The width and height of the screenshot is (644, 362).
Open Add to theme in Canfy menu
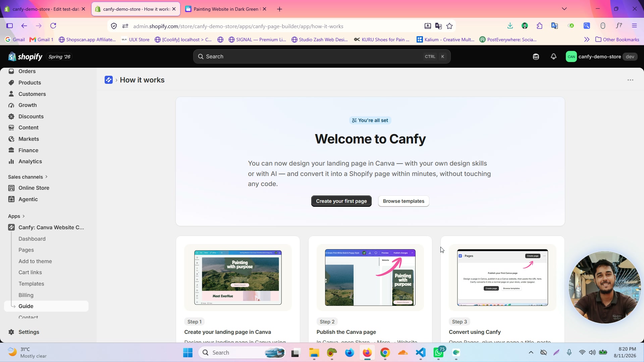[35, 261]
